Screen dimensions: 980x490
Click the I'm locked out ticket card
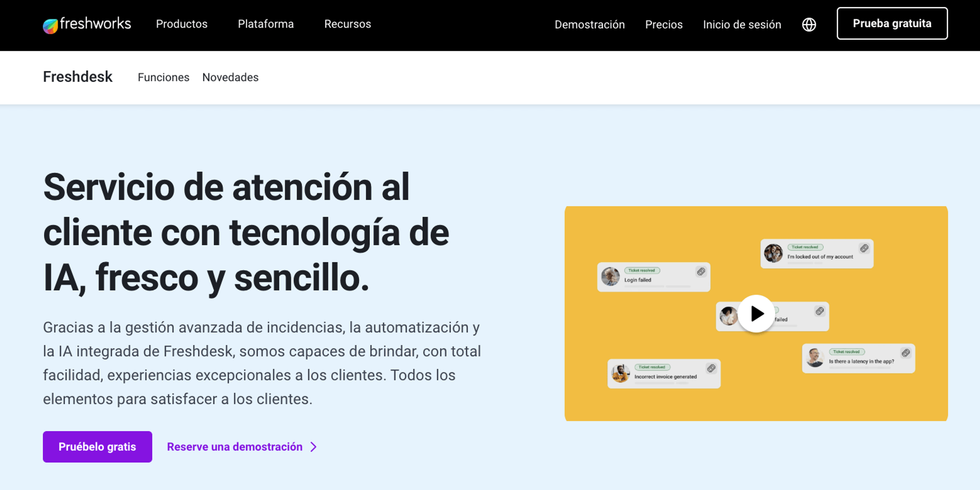[x=817, y=254]
